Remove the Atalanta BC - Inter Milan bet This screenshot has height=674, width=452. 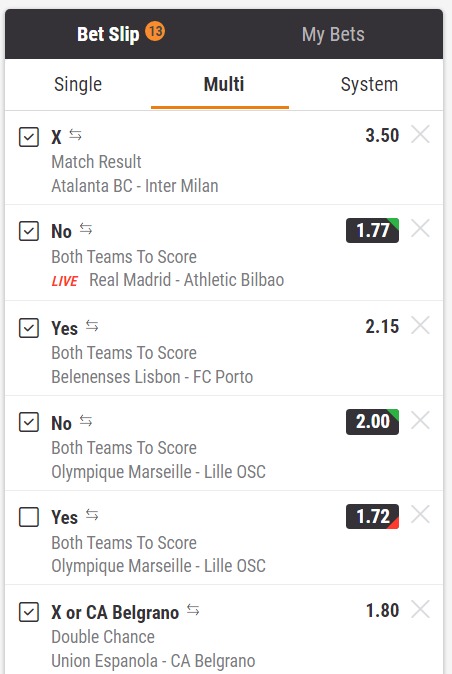point(420,135)
